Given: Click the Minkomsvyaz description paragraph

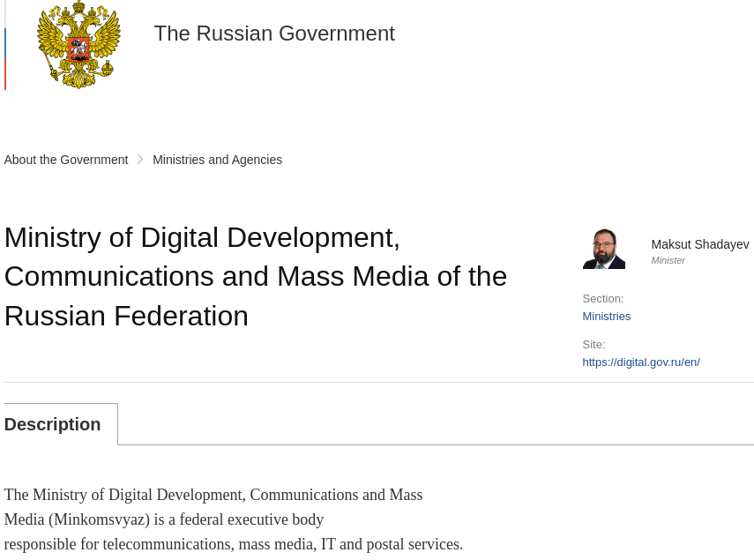Looking at the screenshot, I should (233, 519).
